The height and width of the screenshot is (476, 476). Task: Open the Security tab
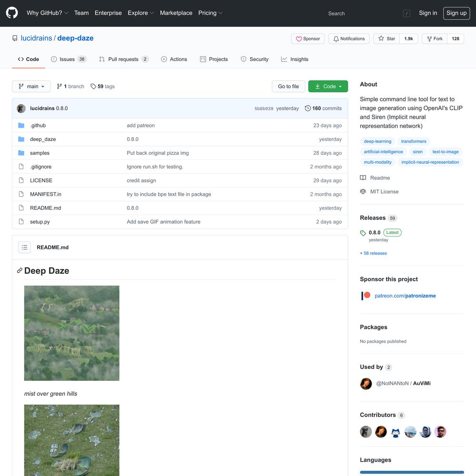pos(254,59)
